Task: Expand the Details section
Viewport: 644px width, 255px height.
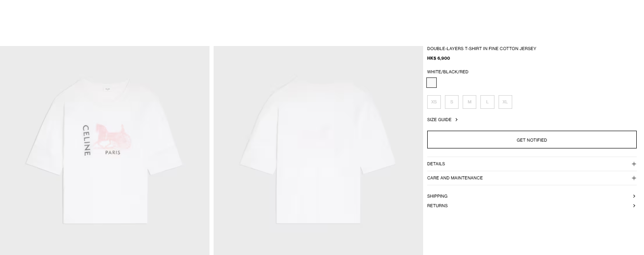Action: [532, 164]
